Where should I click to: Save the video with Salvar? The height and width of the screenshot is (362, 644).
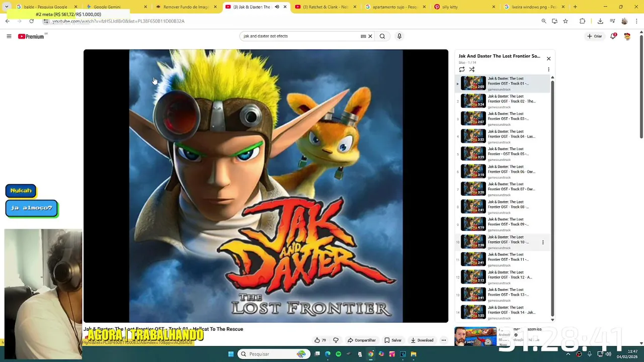(x=393, y=340)
